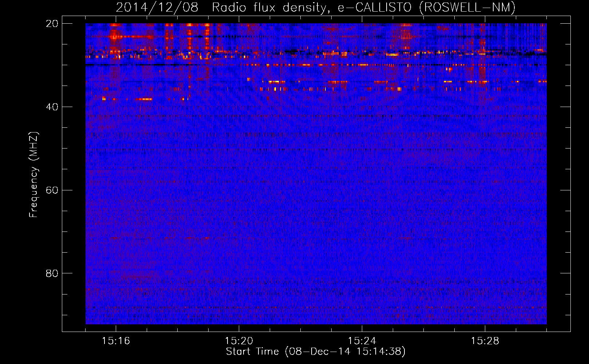This screenshot has height=364, width=589.
Task: Click the plot title mentioning e-CALLISTO (ROSWELL-NM)
Action: [x=316, y=8]
